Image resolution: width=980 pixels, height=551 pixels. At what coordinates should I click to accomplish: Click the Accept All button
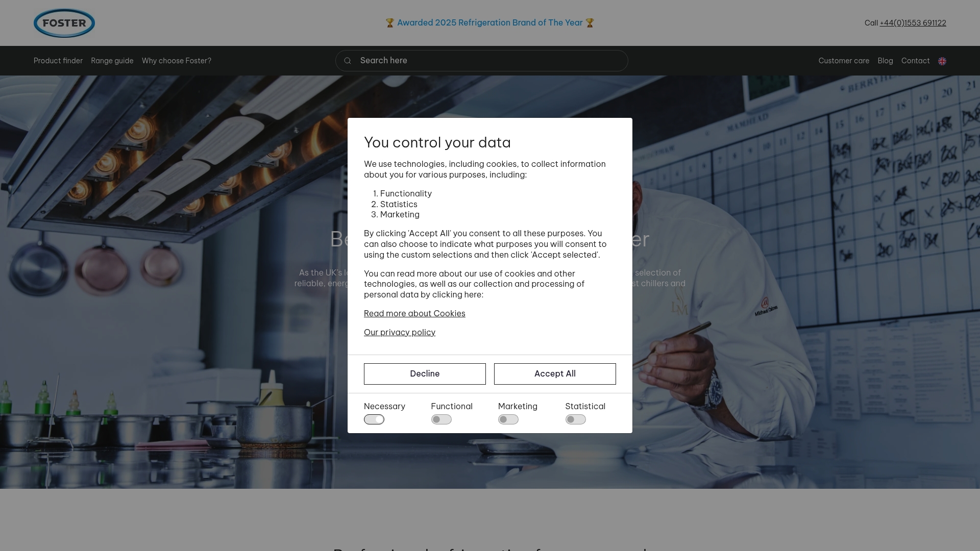pyautogui.click(x=554, y=373)
